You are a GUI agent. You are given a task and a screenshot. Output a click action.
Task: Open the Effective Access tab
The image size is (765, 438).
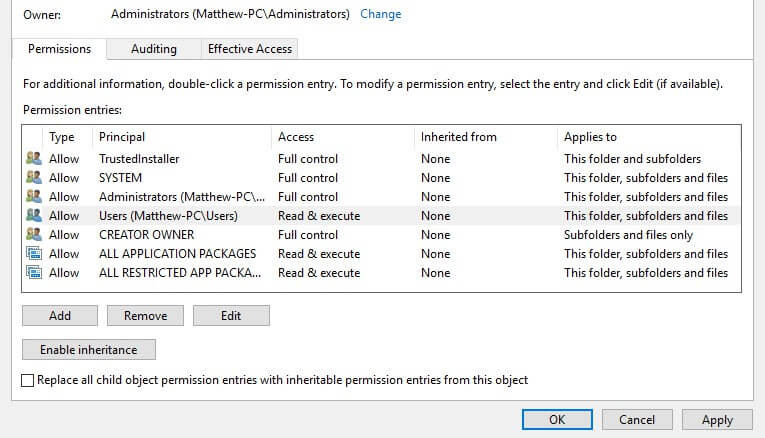[x=250, y=49]
